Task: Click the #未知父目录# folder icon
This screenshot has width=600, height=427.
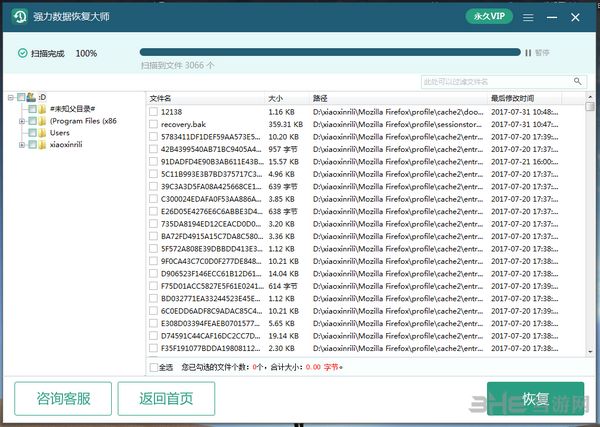Action: coord(42,109)
